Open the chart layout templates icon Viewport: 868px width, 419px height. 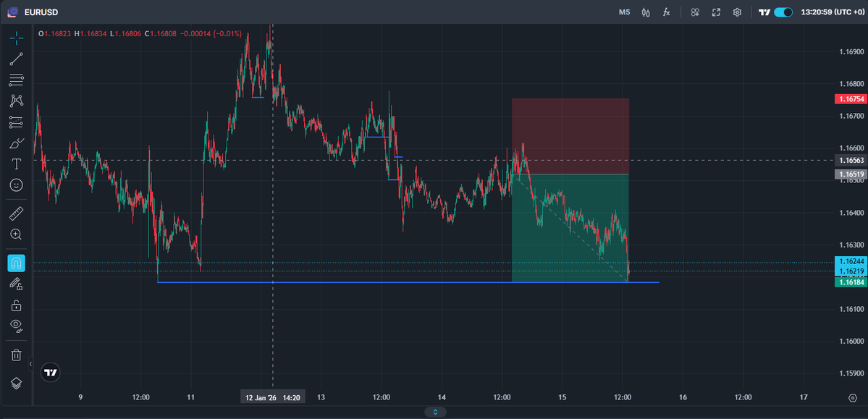695,12
